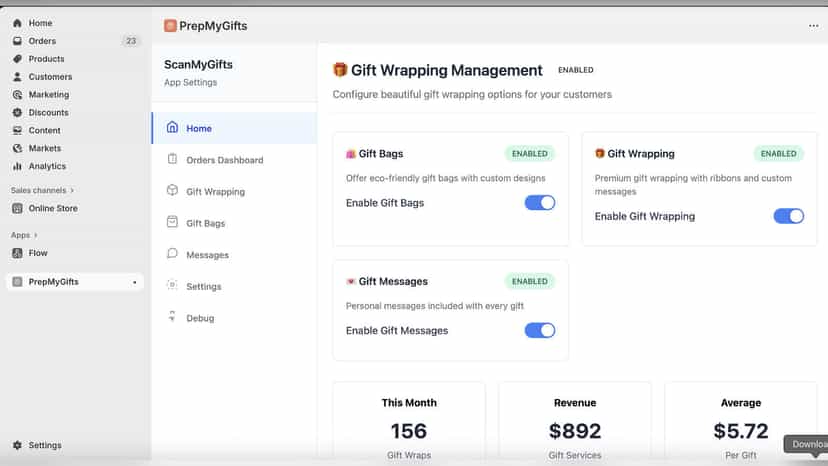Image resolution: width=828 pixels, height=466 pixels.
Task: Click the gift box icon beside page title
Action: (340, 69)
